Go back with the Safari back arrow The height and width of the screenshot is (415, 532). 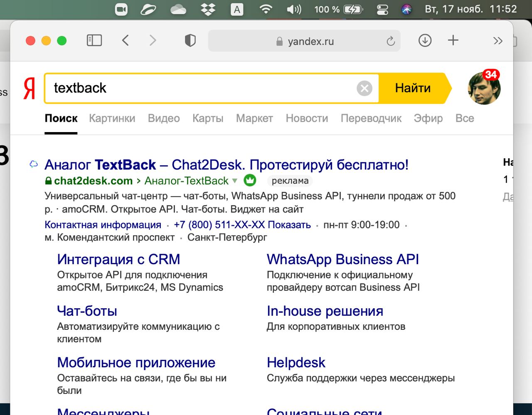point(126,40)
